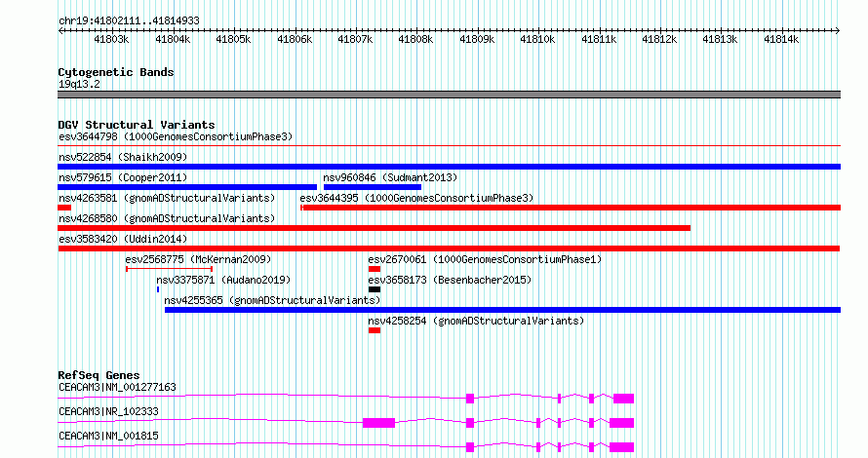The image size is (868, 458).
Task: Open variant esv2568775 (McKernan2009) label
Action: point(198,259)
